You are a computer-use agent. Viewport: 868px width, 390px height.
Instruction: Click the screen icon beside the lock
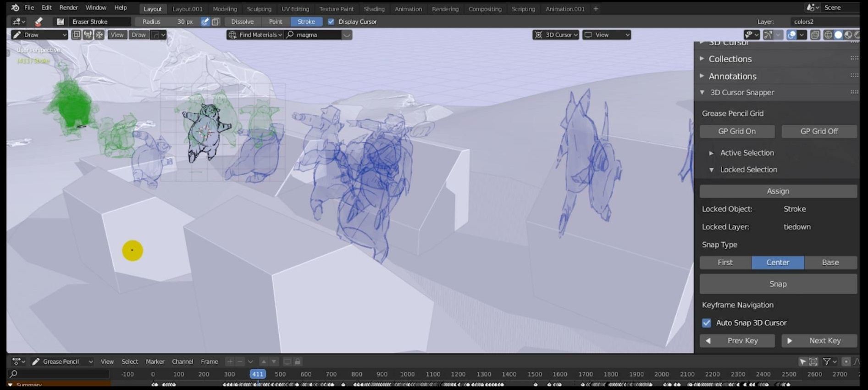click(x=287, y=362)
